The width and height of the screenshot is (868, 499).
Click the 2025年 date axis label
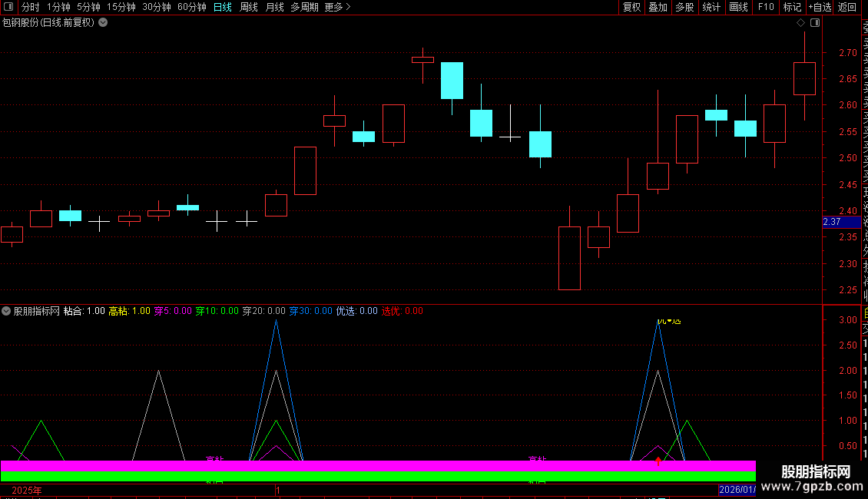[x=27, y=490]
